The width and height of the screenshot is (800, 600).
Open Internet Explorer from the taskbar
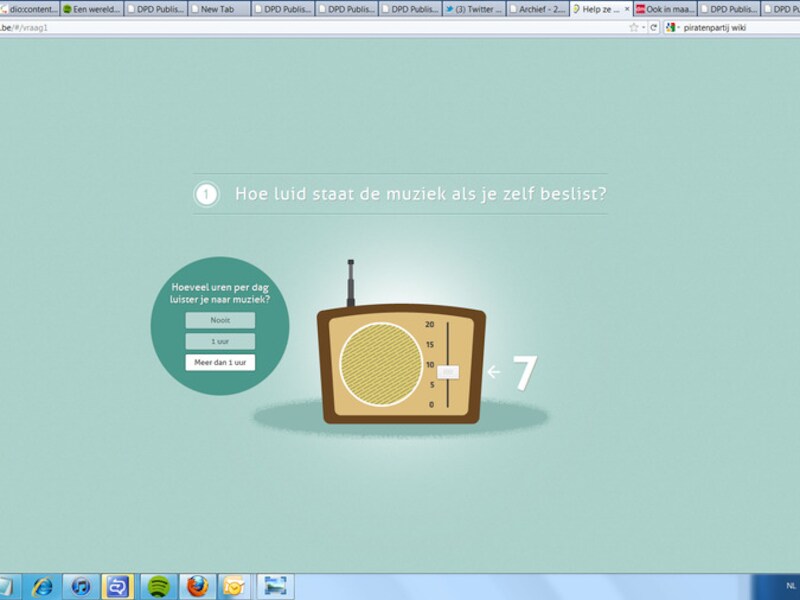tap(42, 587)
